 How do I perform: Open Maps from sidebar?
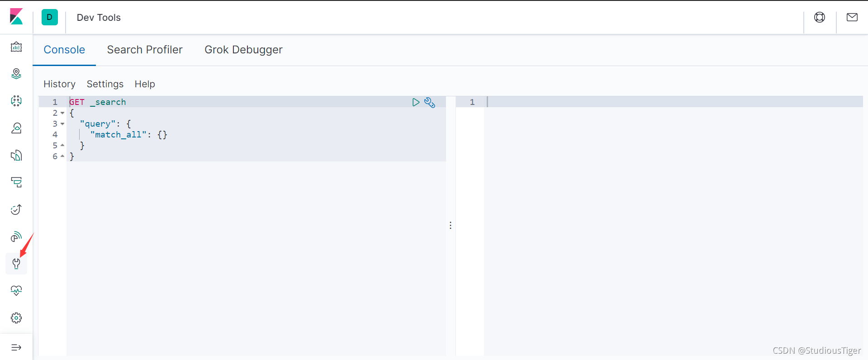coord(16,74)
